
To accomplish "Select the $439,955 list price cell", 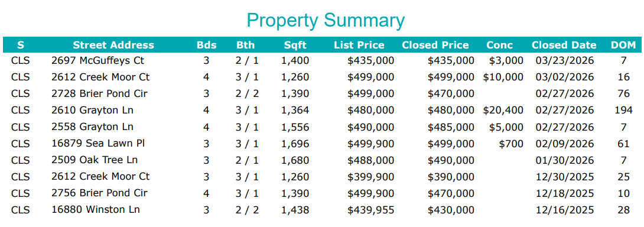I will 371,210.
